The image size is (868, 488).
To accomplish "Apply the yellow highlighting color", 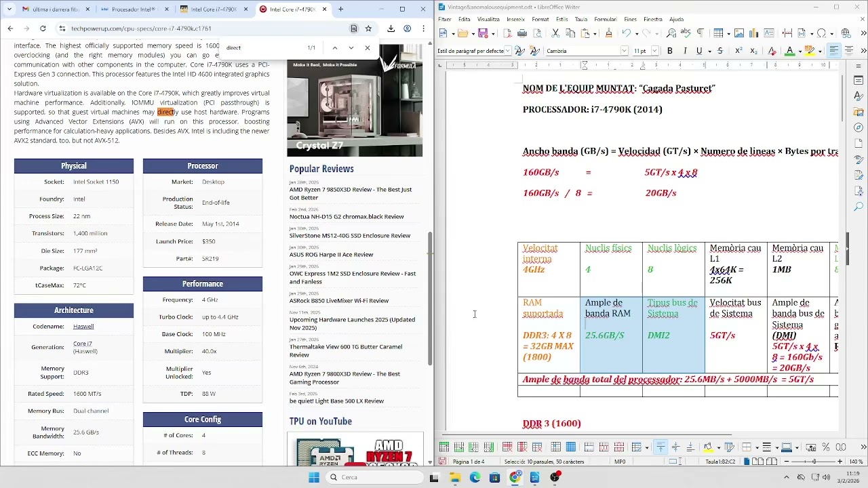I will tap(810, 51).
